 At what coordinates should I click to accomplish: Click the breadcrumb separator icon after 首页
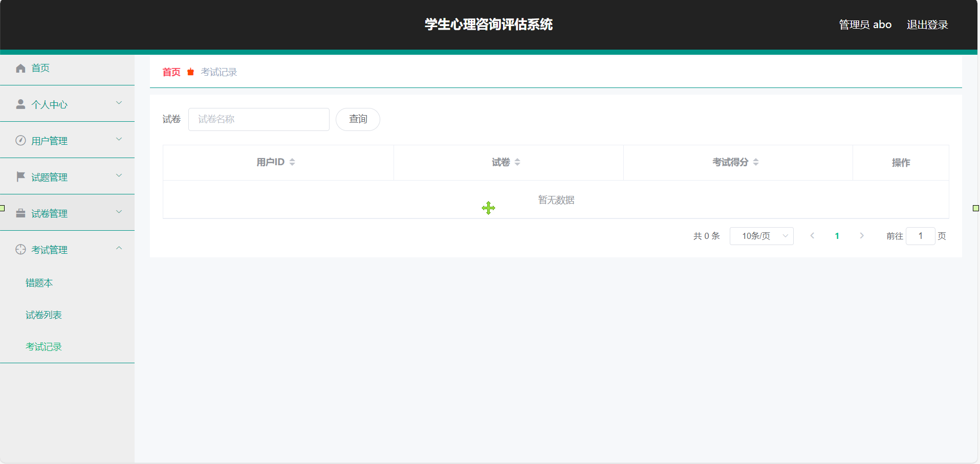click(190, 72)
